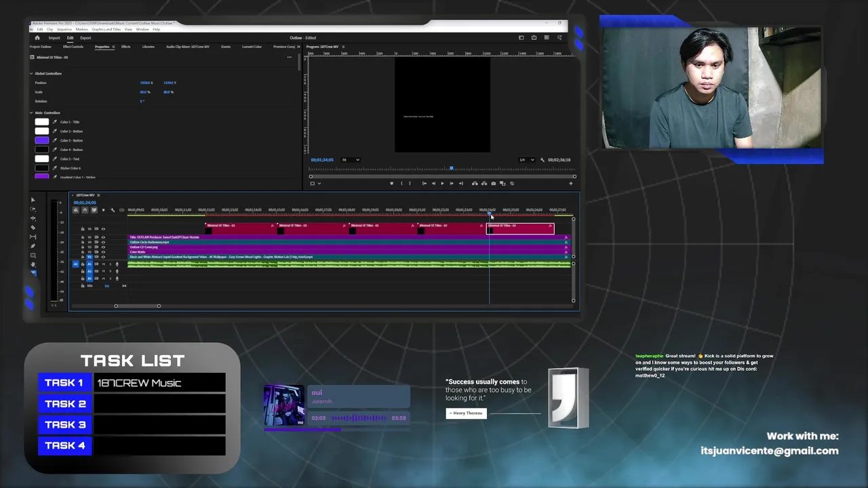The width and height of the screenshot is (868, 488).
Task: Open Minimal UI Titles three-dots options
Action: 289,57
